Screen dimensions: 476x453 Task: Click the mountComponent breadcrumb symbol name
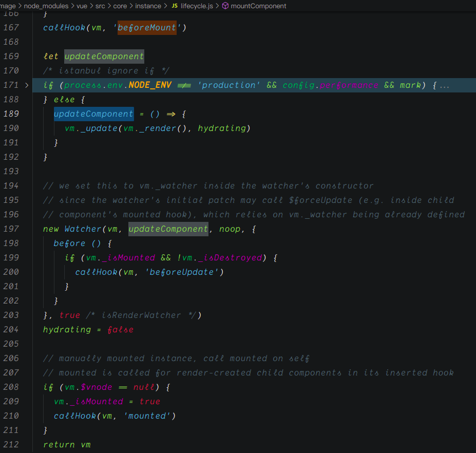coord(258,6)
